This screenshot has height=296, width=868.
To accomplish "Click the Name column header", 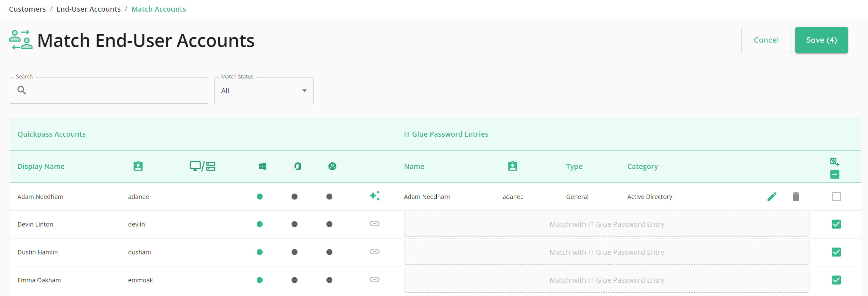I will tap(414, 166).
